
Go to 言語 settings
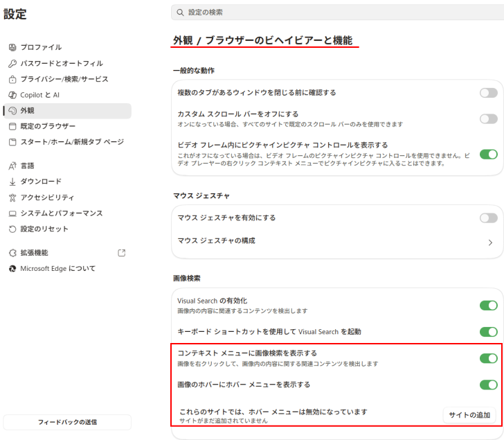coord(67,166)
